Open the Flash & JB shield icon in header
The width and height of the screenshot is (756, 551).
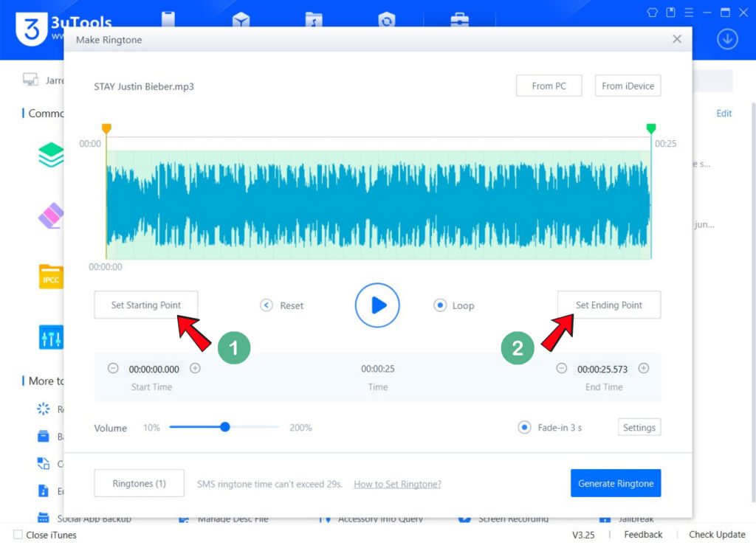pos(387,20)
